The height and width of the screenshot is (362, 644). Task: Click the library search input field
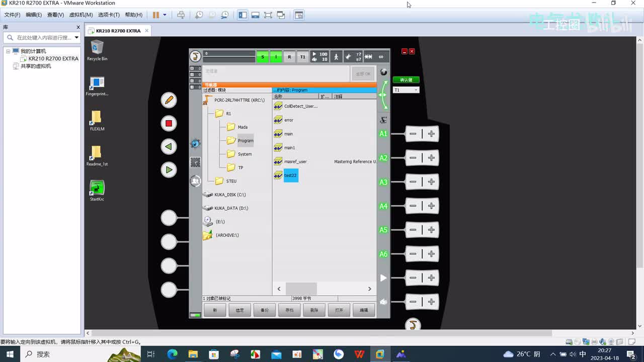click(42, 38)
